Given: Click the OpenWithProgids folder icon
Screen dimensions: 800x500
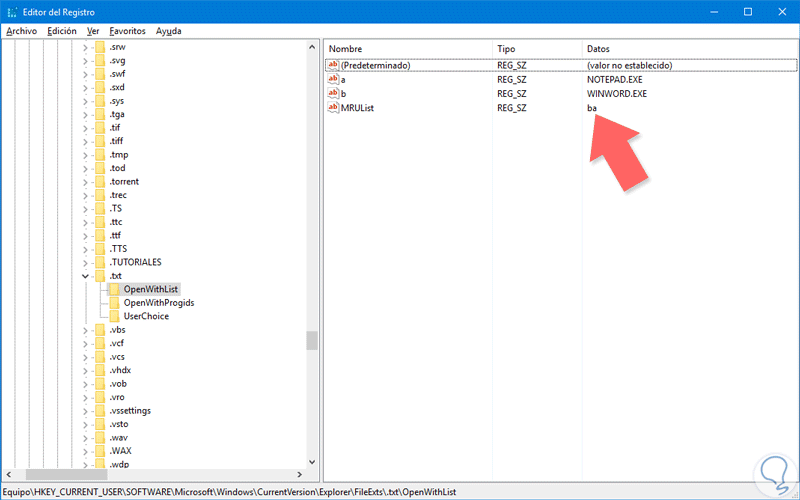Looking at the screenshot, I should (114, 303).
